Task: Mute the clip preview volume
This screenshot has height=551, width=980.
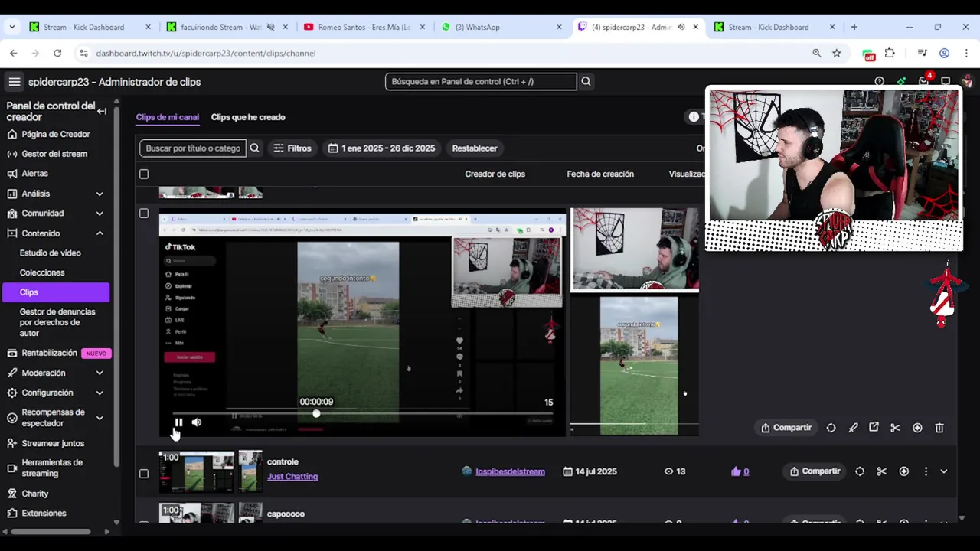Action: pos(197,422)
